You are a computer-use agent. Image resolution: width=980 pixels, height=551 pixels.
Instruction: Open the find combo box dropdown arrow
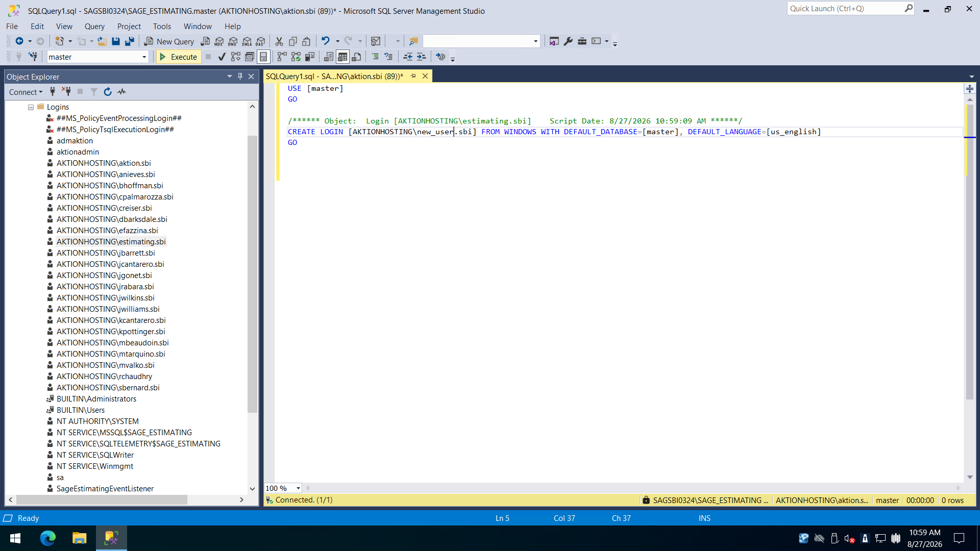[535, 41]
